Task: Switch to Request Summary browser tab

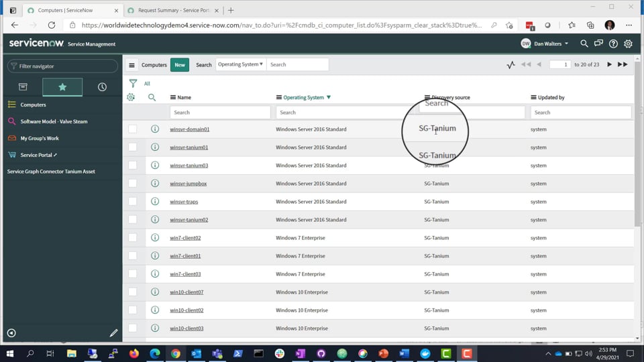Action: coord(173,10)
